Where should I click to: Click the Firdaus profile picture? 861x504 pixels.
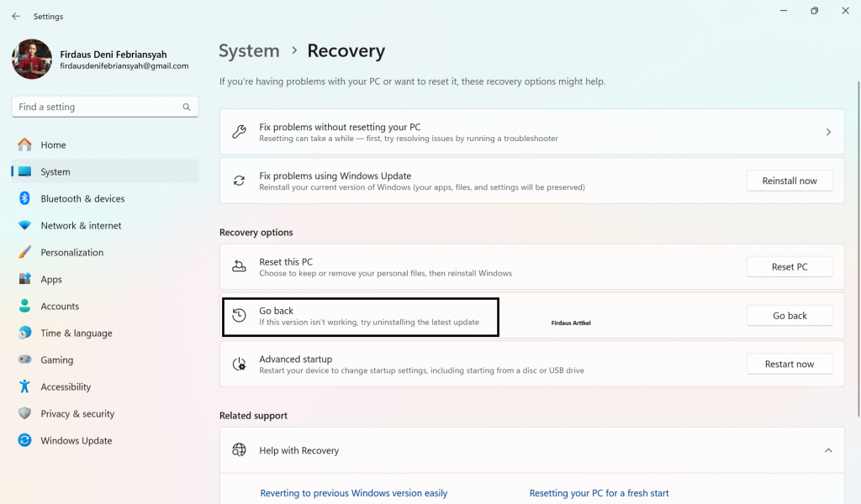tap(31, 60)
